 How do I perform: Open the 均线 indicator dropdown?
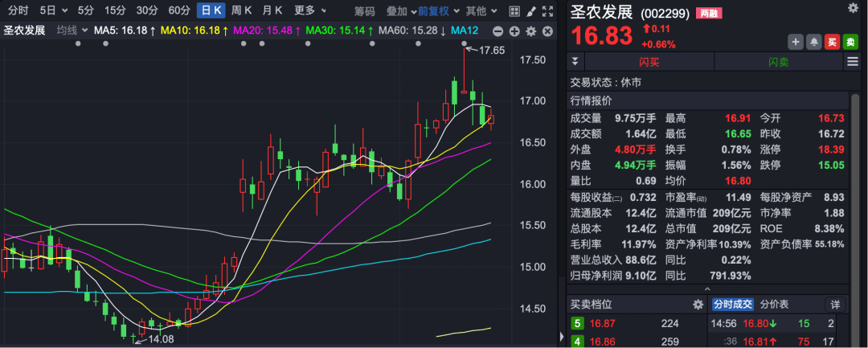tap(72, 31)
